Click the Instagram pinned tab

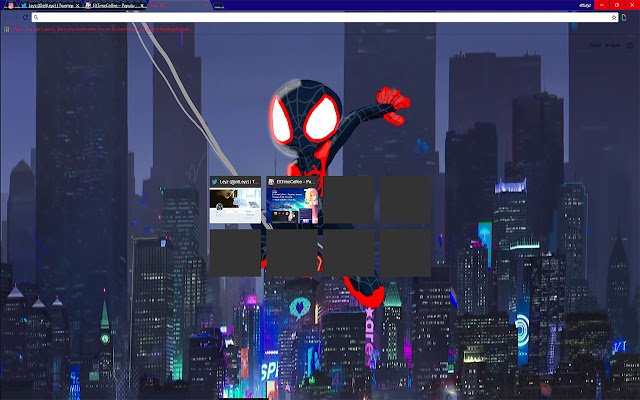click(11, 6)
